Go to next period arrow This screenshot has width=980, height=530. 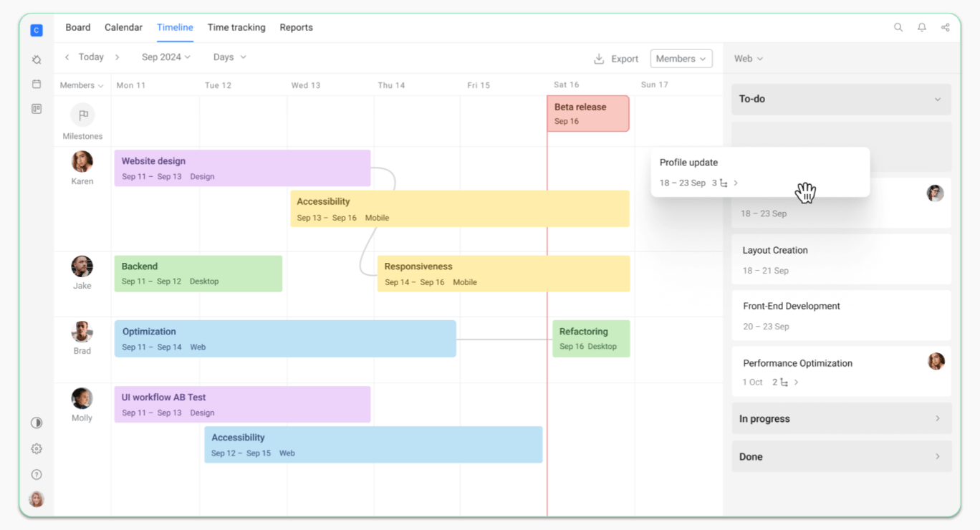[x=117, y=57]
